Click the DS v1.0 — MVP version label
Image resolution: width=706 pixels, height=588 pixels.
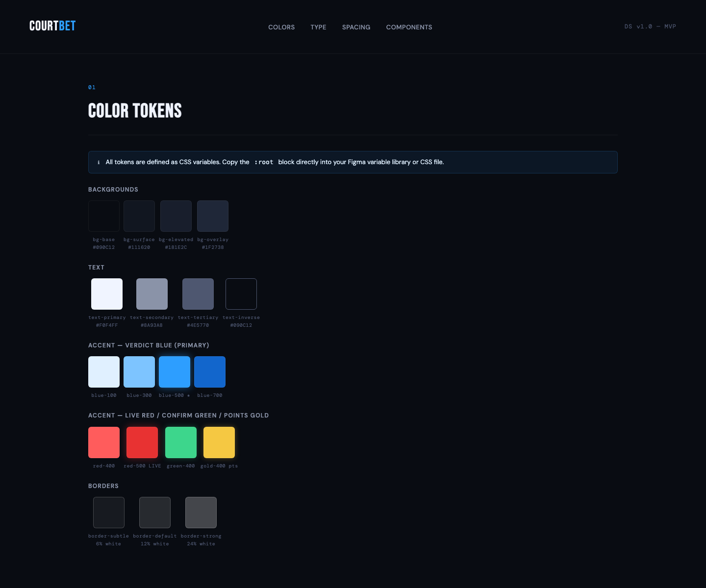[650, 26]
